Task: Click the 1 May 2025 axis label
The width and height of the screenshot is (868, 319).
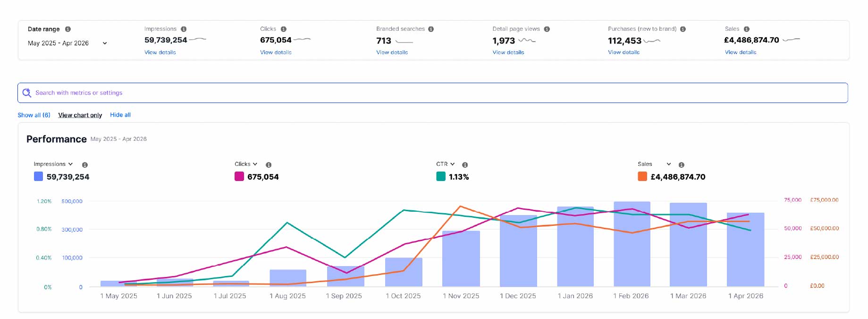Action: click(118, 296)
